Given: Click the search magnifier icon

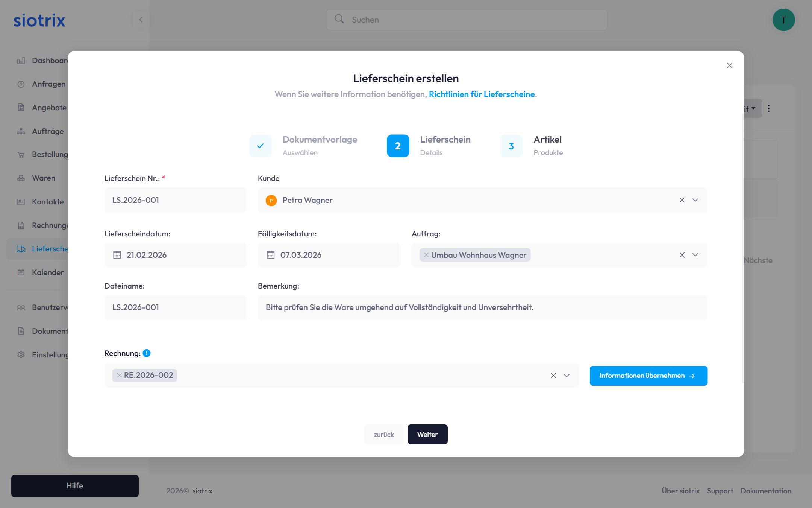Looking at the screenshot, I should 339,19.
